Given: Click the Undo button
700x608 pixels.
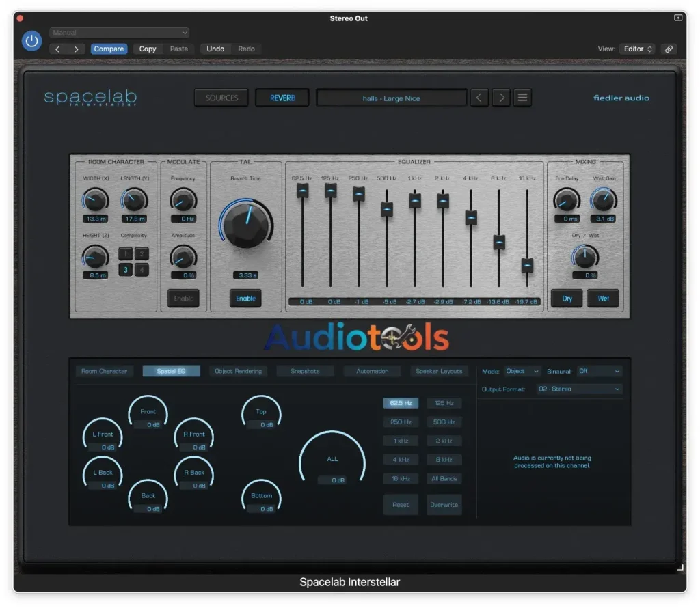Looking at the screenshot, I should coord(215,49).
